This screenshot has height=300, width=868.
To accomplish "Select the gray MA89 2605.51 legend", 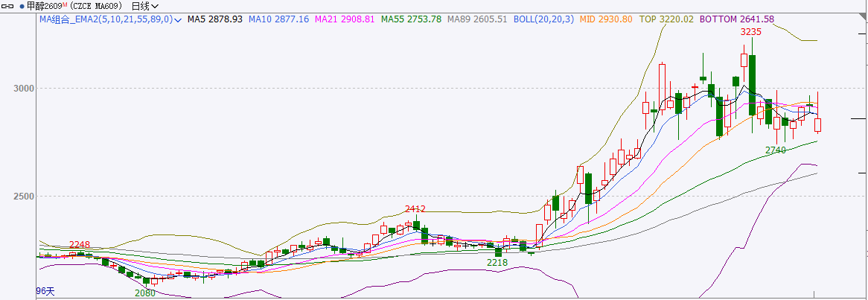I will point(477,19).
